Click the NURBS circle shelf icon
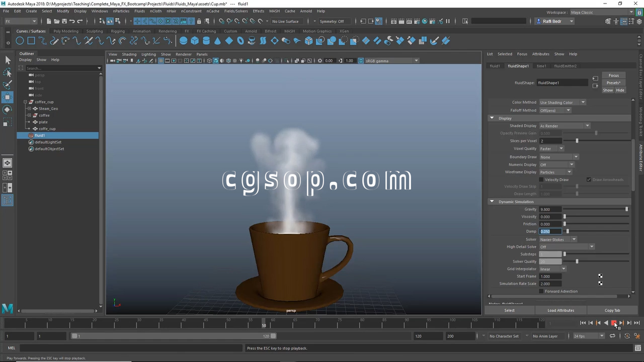 pos(20,41)
